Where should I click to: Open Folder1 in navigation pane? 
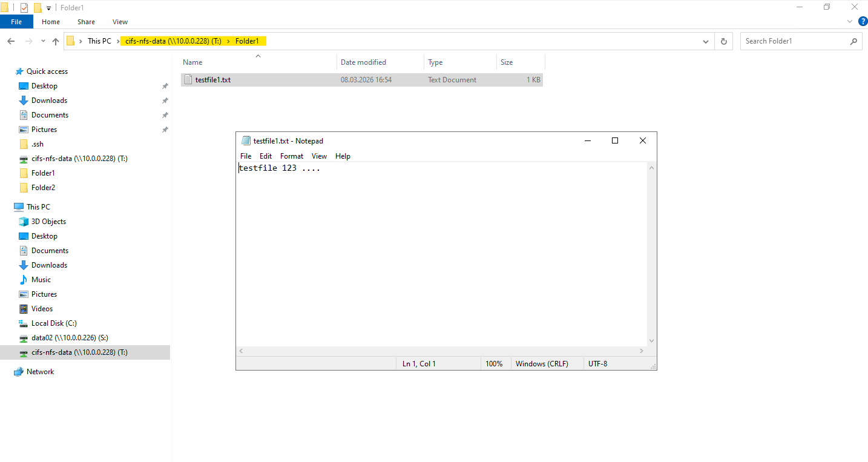(x=43, y=173)
